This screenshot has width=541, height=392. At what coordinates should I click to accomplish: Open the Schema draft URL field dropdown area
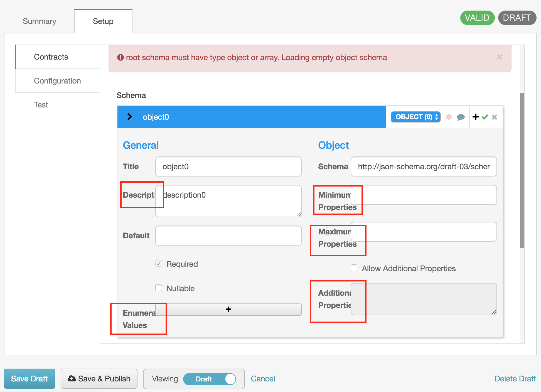pos(424,166)
